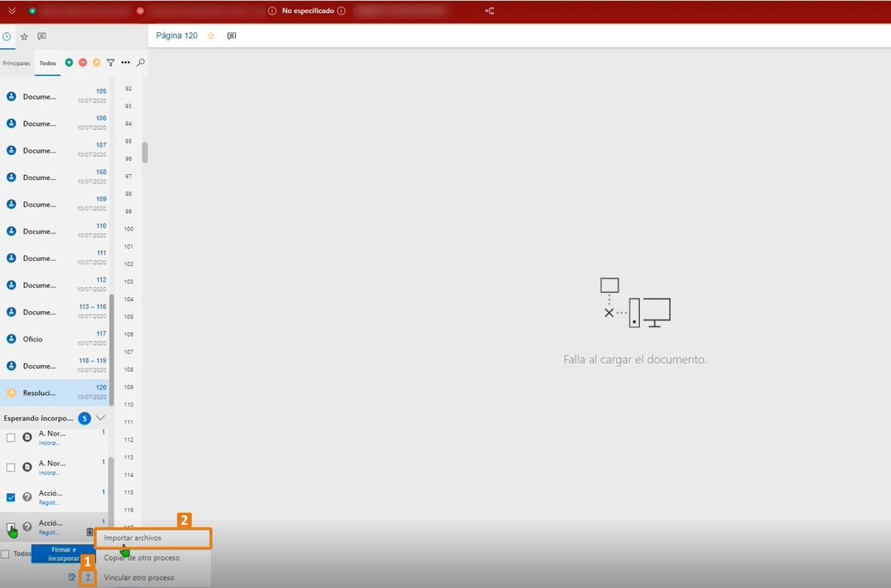Open the search magnifier in document list

point(141,63)
